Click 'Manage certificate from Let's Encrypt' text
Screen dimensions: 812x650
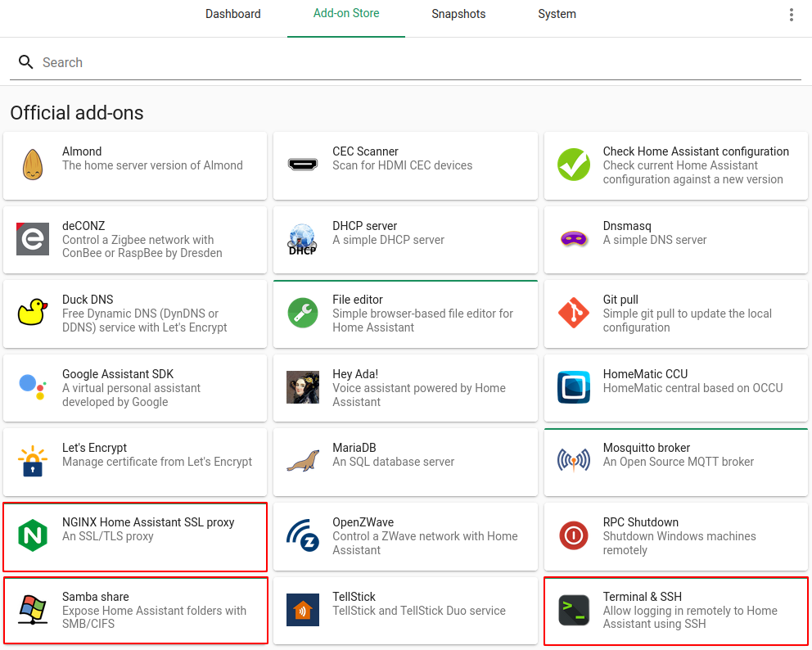[157, 462]
